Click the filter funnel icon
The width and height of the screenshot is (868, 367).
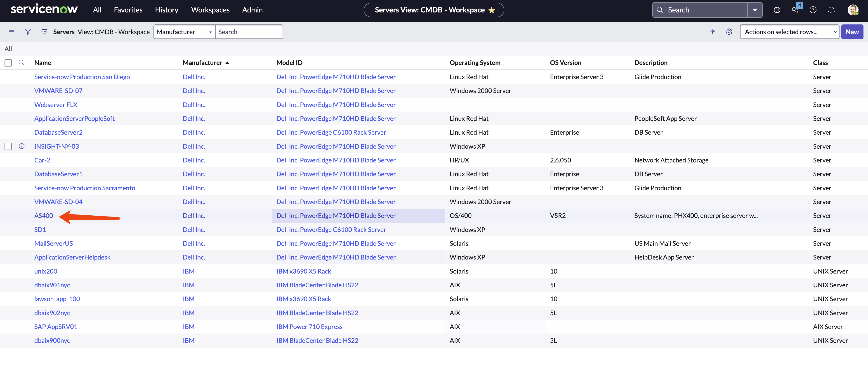(x=28, y=32)
